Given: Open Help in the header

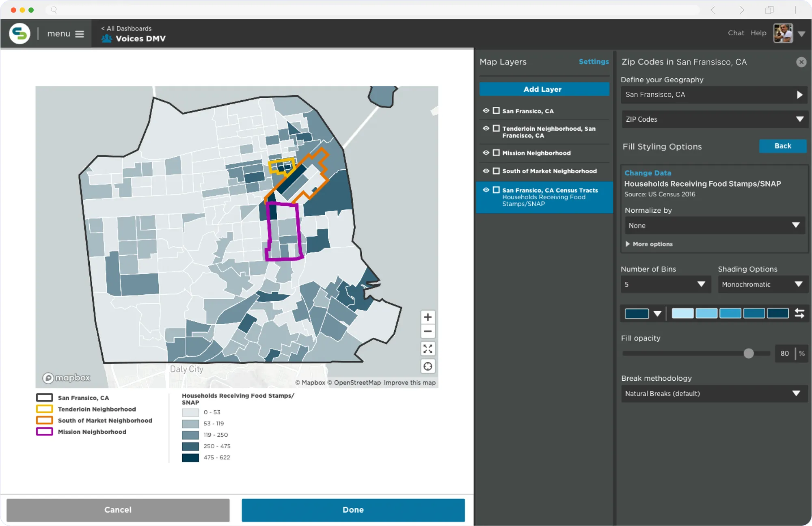Looking at the screenshot, I should (758, 33).
